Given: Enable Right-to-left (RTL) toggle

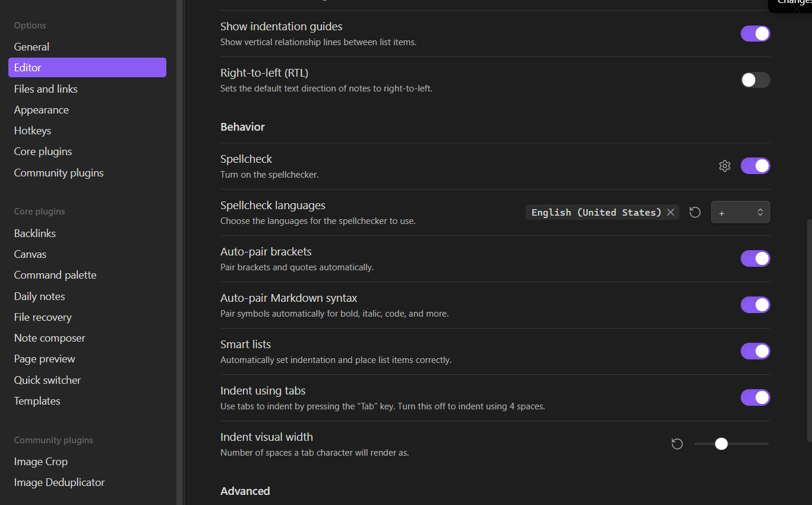Looking at the screenshot, I should tap(756, 80).
